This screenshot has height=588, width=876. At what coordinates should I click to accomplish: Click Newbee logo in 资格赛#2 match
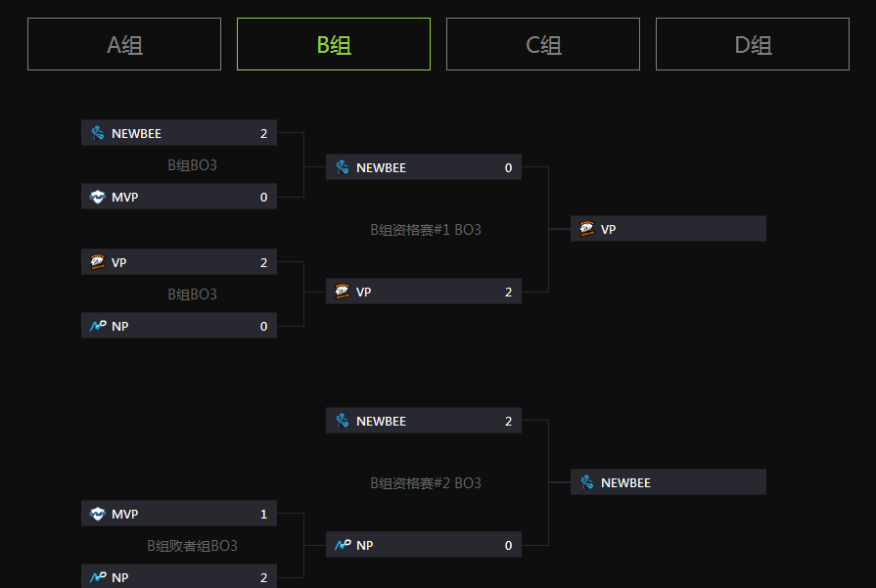point(343,421)
